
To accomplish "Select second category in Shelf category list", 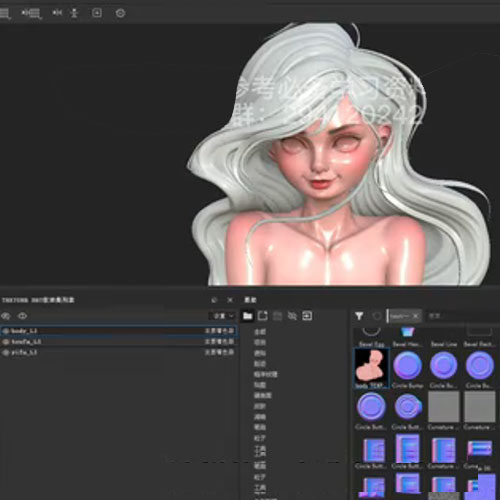I will point(260,343).
